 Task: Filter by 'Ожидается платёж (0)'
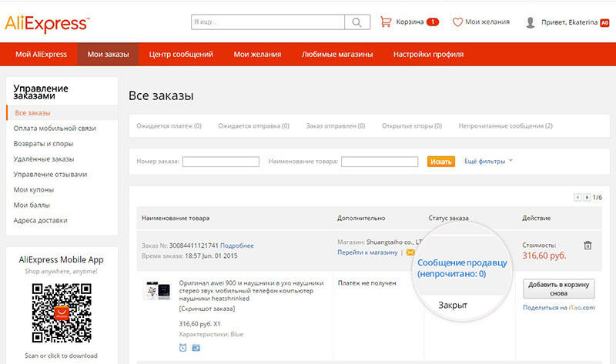(x=169, y=125)
